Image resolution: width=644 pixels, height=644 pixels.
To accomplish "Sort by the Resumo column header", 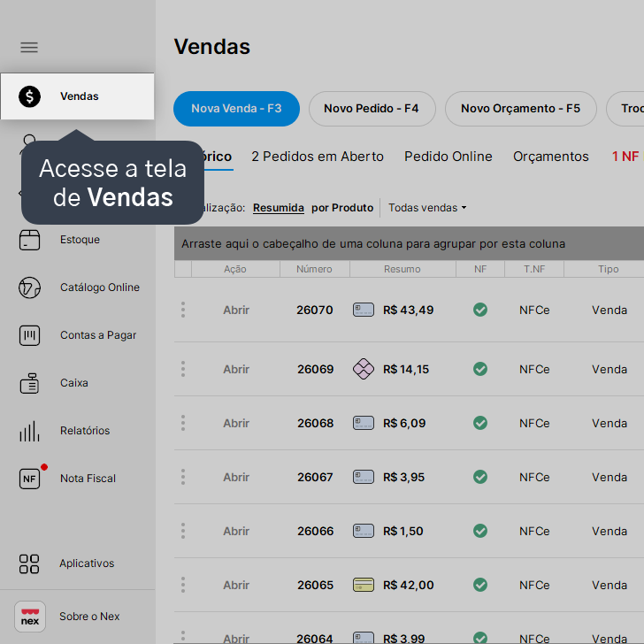I will [402, 269].
